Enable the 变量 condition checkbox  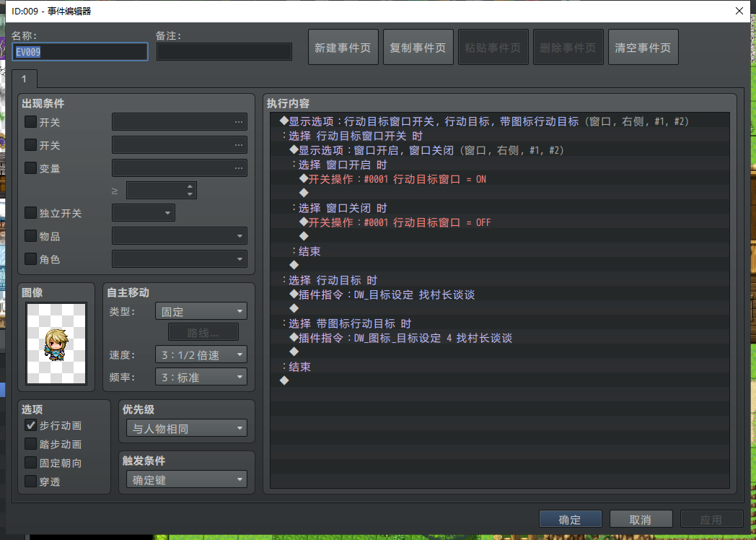pos(30,167)
